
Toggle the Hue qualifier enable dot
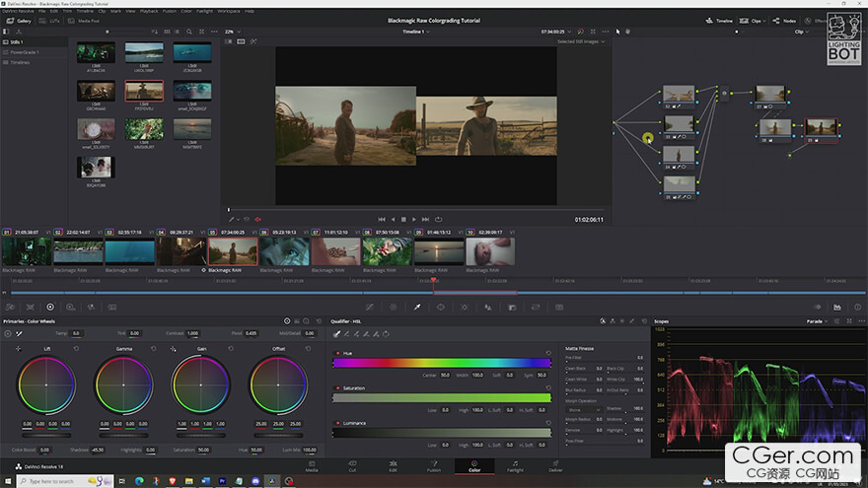click(x=337, y=353)
